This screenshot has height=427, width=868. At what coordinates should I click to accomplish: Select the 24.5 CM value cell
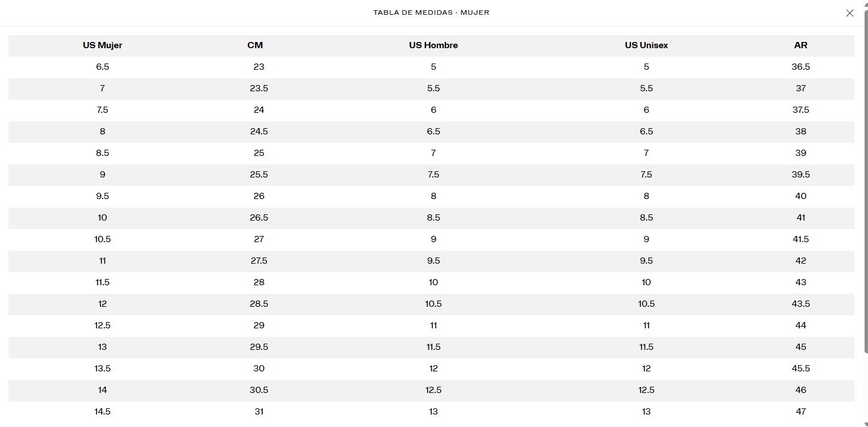pyautogui.click(x=259, y=132)
